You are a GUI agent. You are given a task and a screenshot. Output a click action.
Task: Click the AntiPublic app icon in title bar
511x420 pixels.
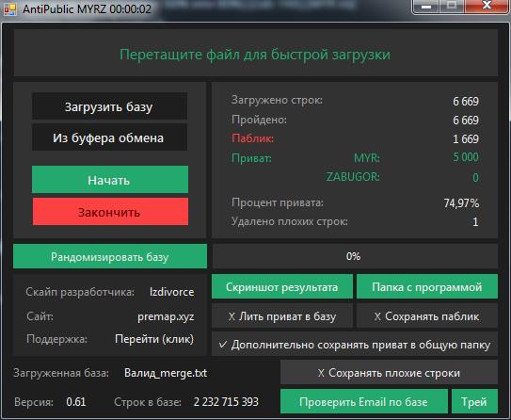[9, 8]
